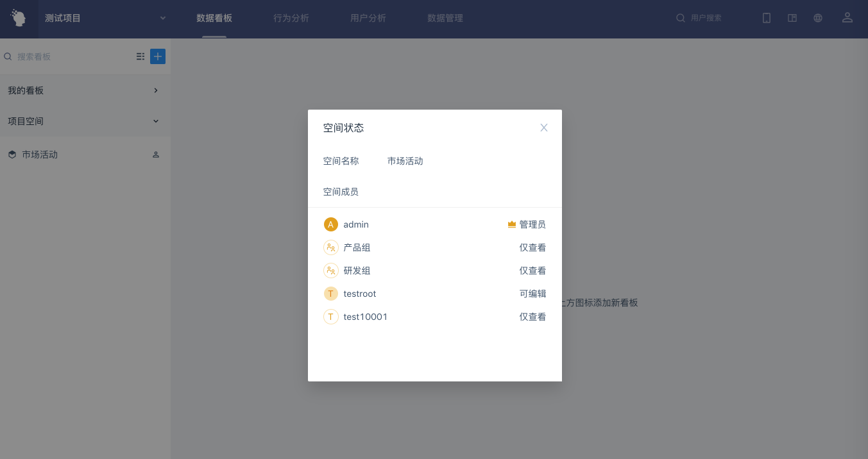Click the layout panel icon in header
Viewport: 868px width, 459px height.
[x=792, y=18]
